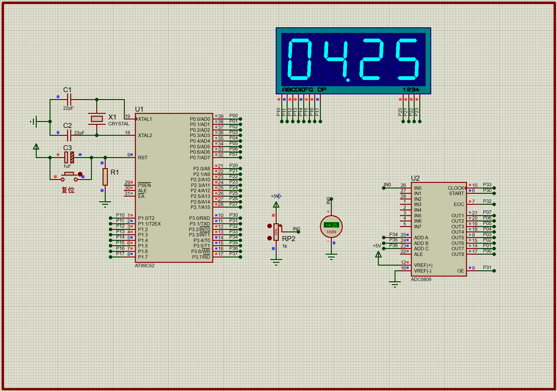This screenshot has width=557, height=392.
Task: Click the 'CLOCK' pin name on U2
Action: [456, 188]
